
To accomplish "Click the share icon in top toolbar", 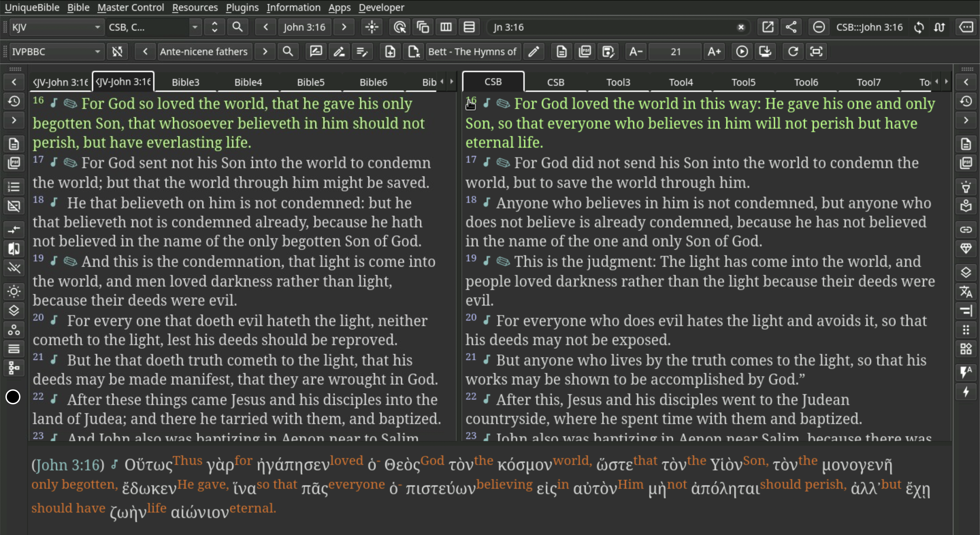I will 791,27.
